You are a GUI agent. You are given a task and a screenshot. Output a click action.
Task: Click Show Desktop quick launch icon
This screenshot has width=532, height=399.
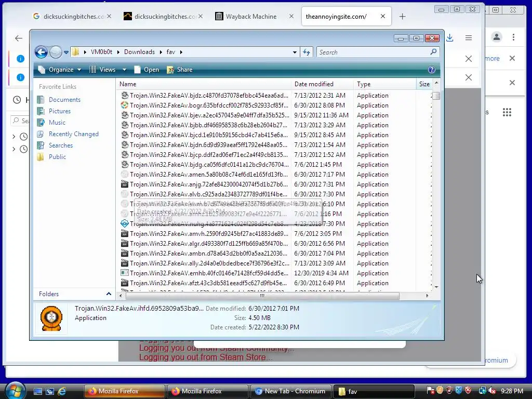(37, 391)
